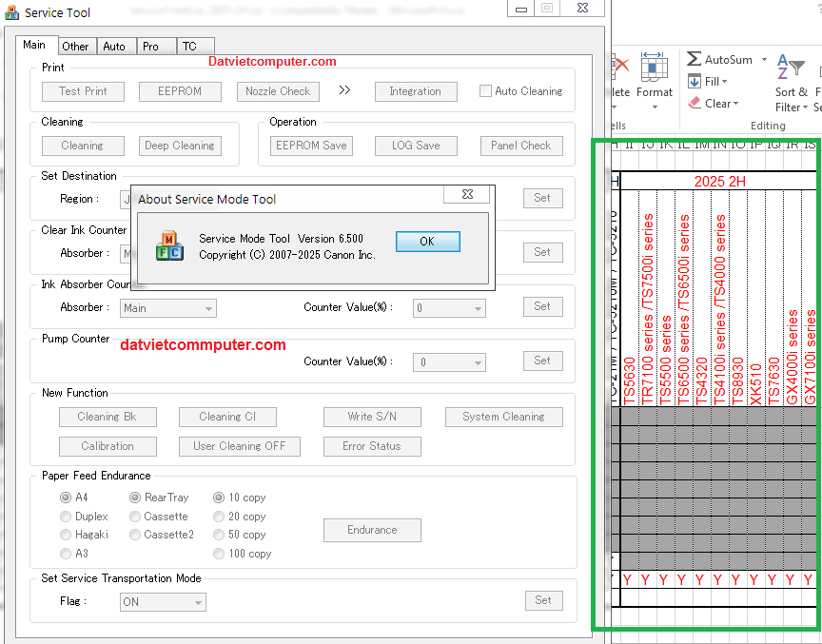The height and width of the screenshot is (644, 822).
Task: Click the TS8930 cell in Excel sheet
Action: point(738,299)
